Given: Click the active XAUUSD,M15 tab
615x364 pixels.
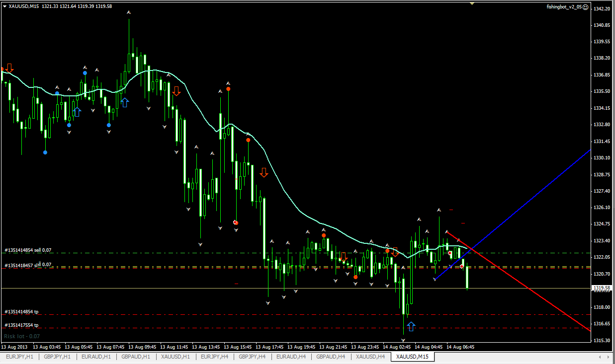Looking at the screenshot, I should (413, 357).
